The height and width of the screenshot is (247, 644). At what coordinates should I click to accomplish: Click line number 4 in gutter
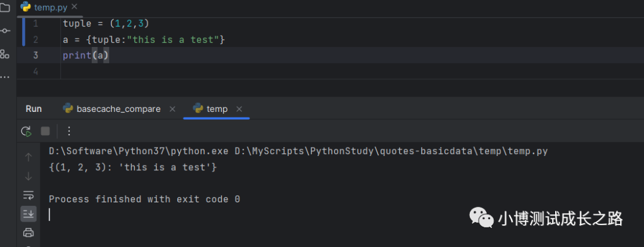click(36, 71)
